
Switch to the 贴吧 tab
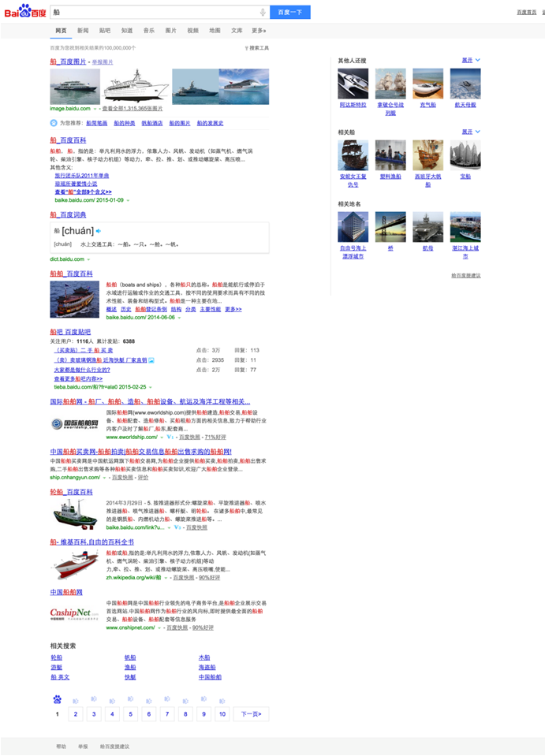tap(105, 31)
